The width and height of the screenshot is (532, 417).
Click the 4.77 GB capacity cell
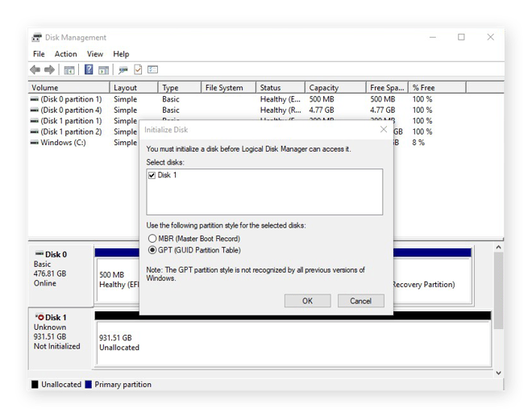click(x=322, y=110)
